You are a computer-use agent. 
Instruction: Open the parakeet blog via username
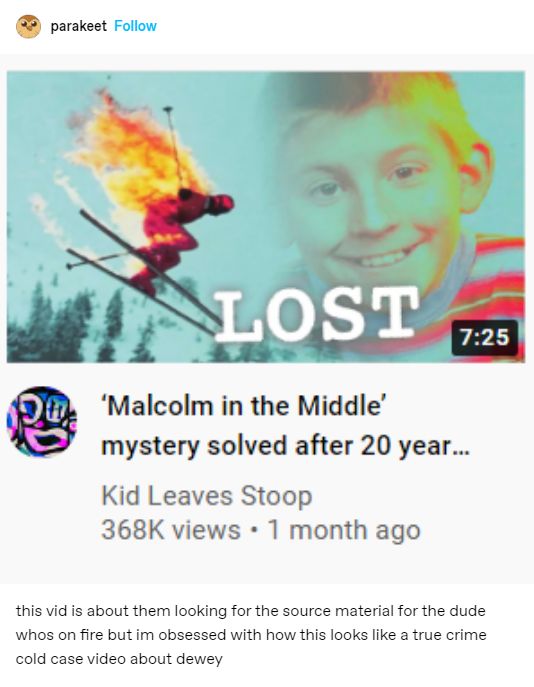[78, 26]
